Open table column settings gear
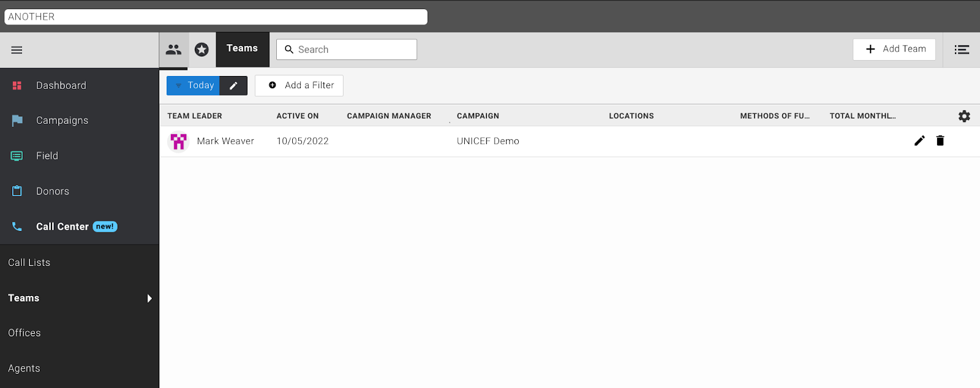This screenshot has height=388, width=980. point(964,116)
